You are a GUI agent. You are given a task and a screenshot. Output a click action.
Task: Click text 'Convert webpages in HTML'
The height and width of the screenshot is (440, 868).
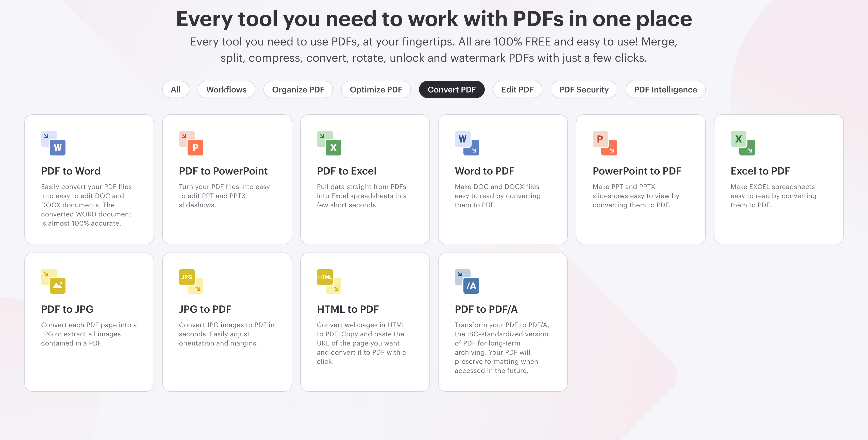361,325
